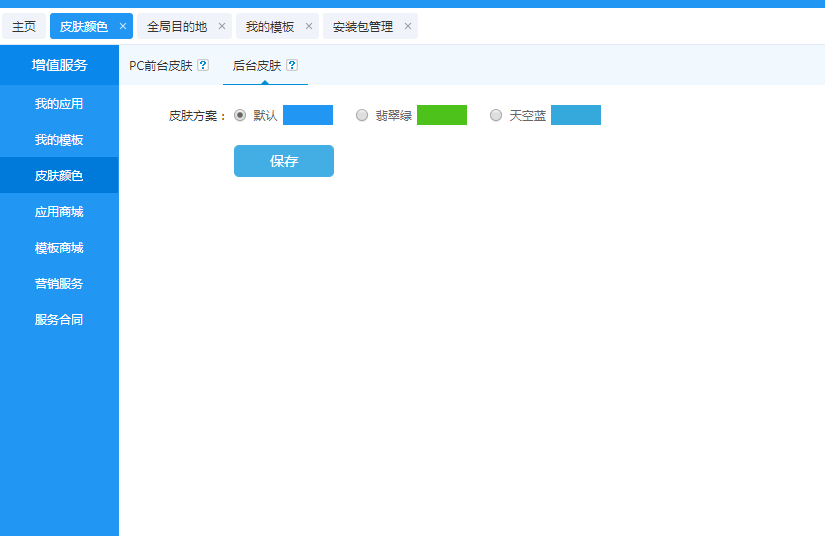Image resolution: width=825 pixels, height=536 pixels.
Task: Open 我的应用 in the sidebar
Action: click(x=59, y=103)
